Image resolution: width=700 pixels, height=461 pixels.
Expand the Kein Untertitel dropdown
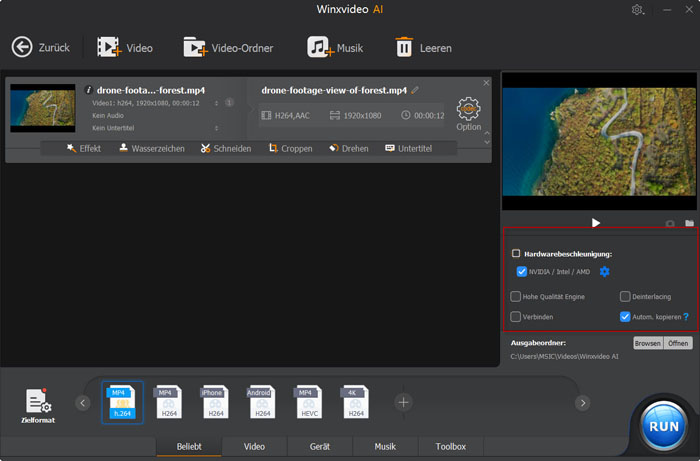217,128
